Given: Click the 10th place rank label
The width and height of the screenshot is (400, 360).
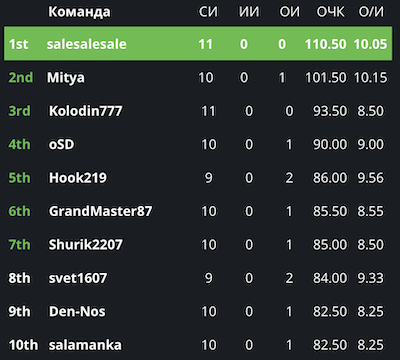Looking at the screenshot, I should coord(23,345).
